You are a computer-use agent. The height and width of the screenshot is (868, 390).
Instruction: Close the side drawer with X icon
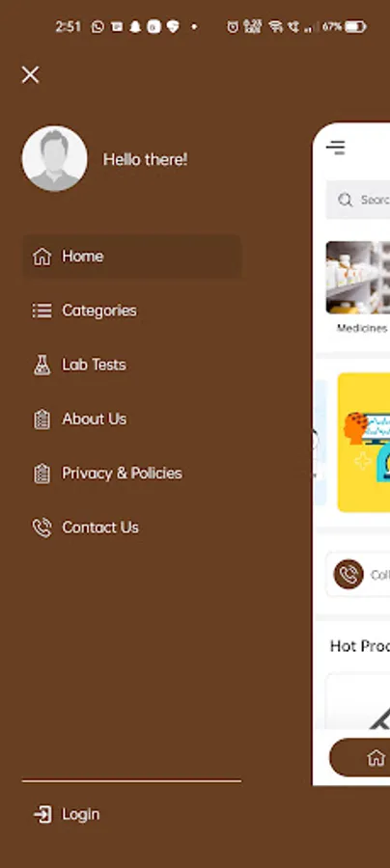31,74
